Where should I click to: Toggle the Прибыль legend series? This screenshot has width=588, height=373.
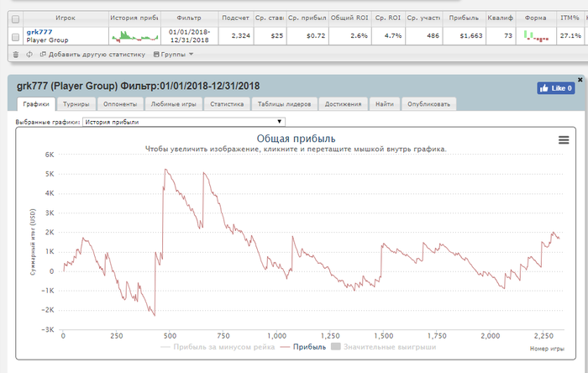click(x=303, y=347)
